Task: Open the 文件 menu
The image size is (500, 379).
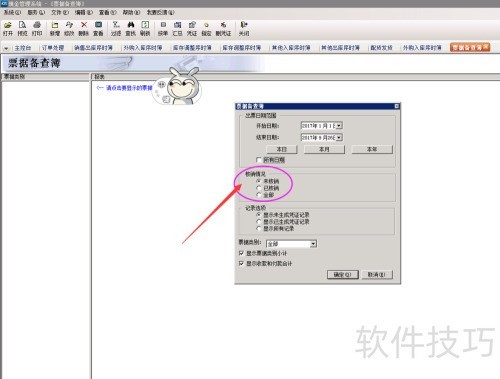Action: [x=60, y=12]
